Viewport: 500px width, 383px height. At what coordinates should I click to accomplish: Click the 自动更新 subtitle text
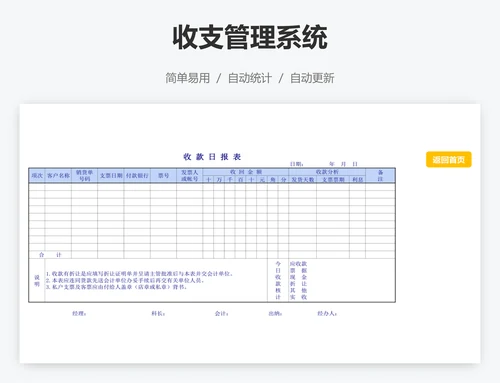tap(312, 78)
